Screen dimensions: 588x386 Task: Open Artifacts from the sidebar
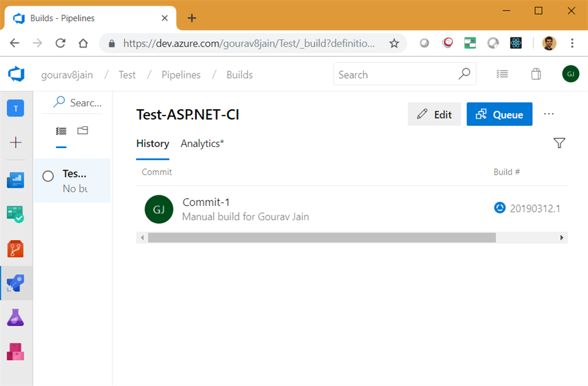tap(16, 351)
